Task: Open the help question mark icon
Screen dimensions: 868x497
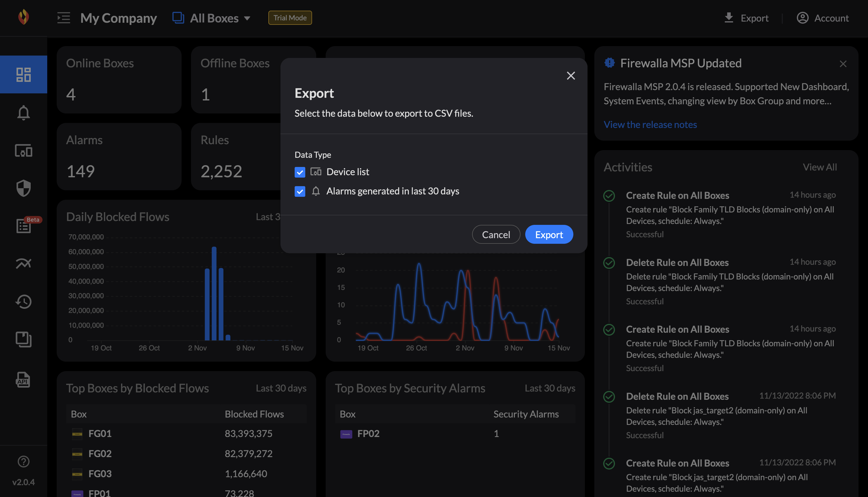Action: click(24, 462)
